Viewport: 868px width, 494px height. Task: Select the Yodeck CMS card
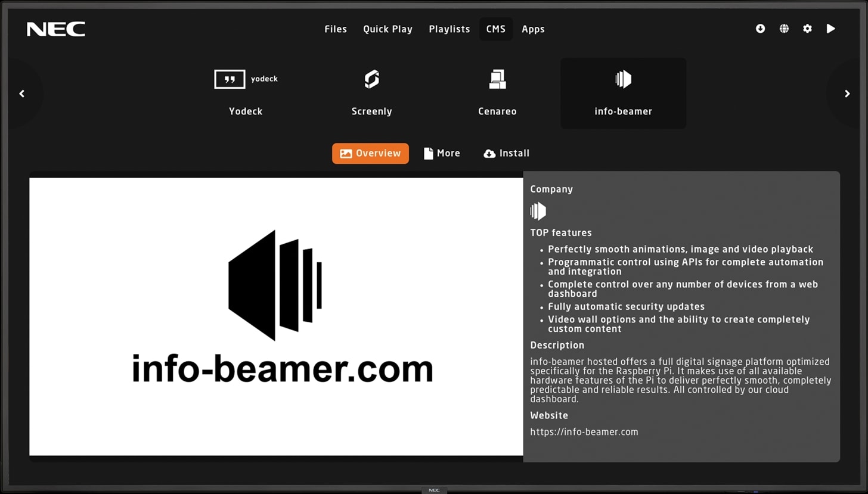coord(246,93)
